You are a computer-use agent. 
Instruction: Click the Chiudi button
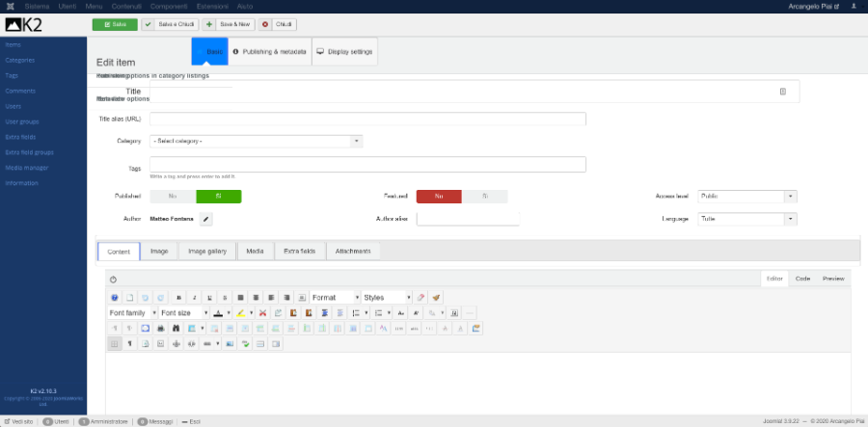pyautogui.click(x=278, y=24)
